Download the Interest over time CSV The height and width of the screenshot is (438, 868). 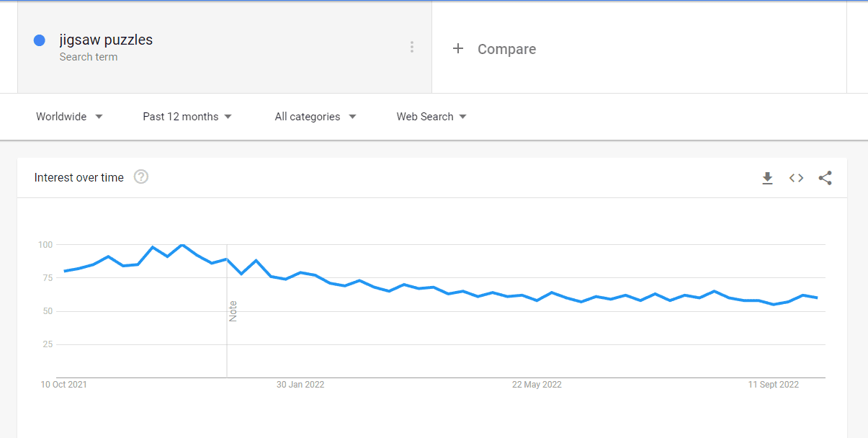tap(768, 178)
